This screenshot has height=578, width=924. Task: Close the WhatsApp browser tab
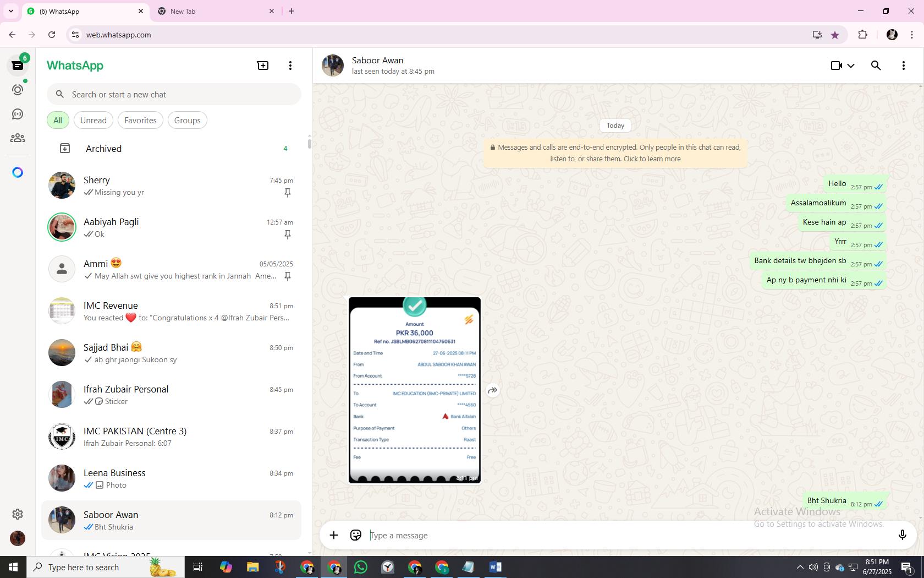140,11
